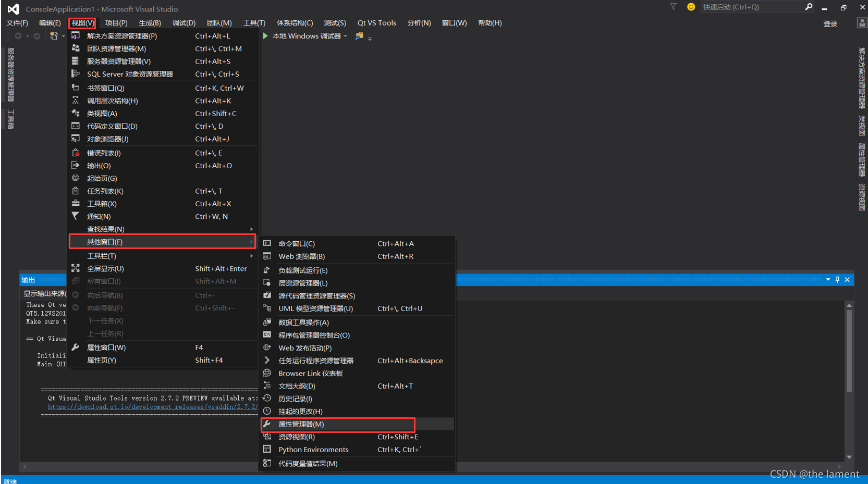The height and width of the screenshot is (484, 868).
Task: Click the Call Hierarchy icon
Action: tap(76, 101)
